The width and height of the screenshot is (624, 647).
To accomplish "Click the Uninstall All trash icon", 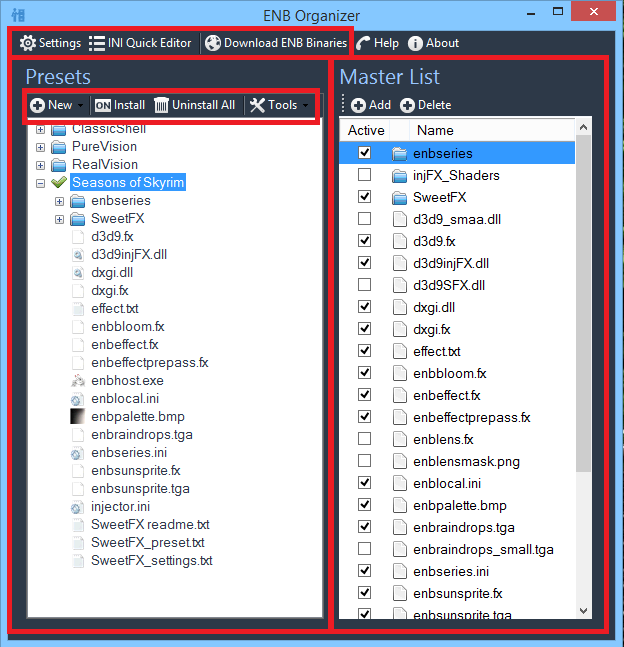I will pyautogui.click(x=161, y=105).
